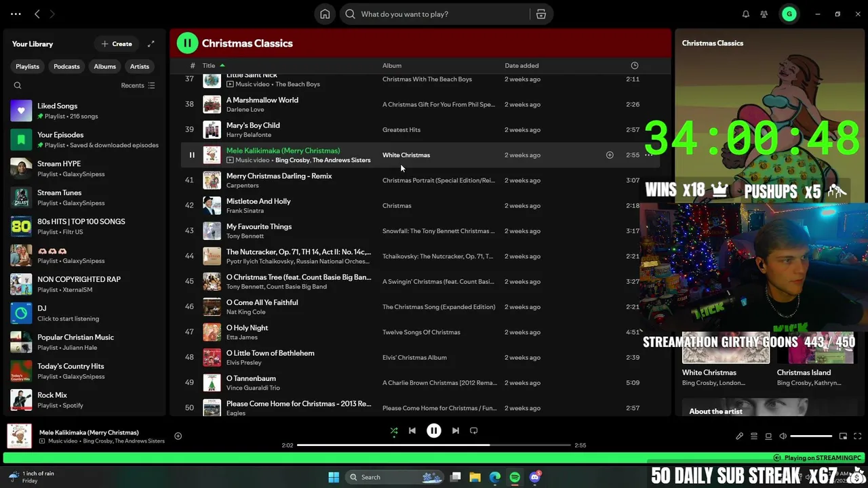
Task: Navigate back with left arrow
Action: pyautogui.click(x=37, y=14)
